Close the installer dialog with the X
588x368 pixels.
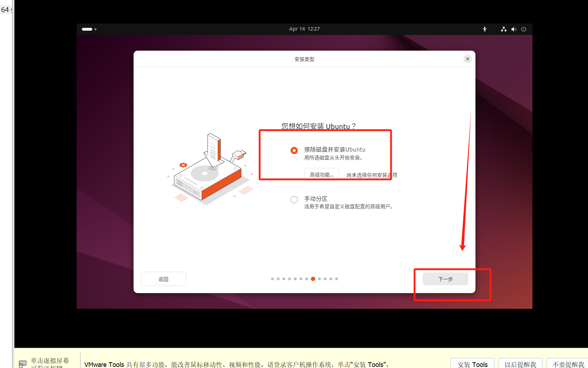[468, 59]
